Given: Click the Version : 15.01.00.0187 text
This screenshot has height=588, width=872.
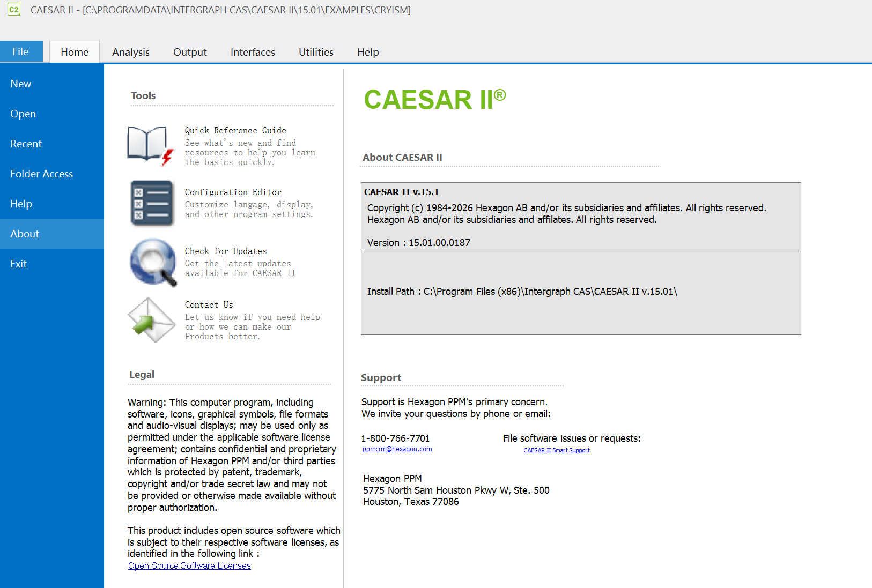Looking at the screenshot, I should point(419,243).
